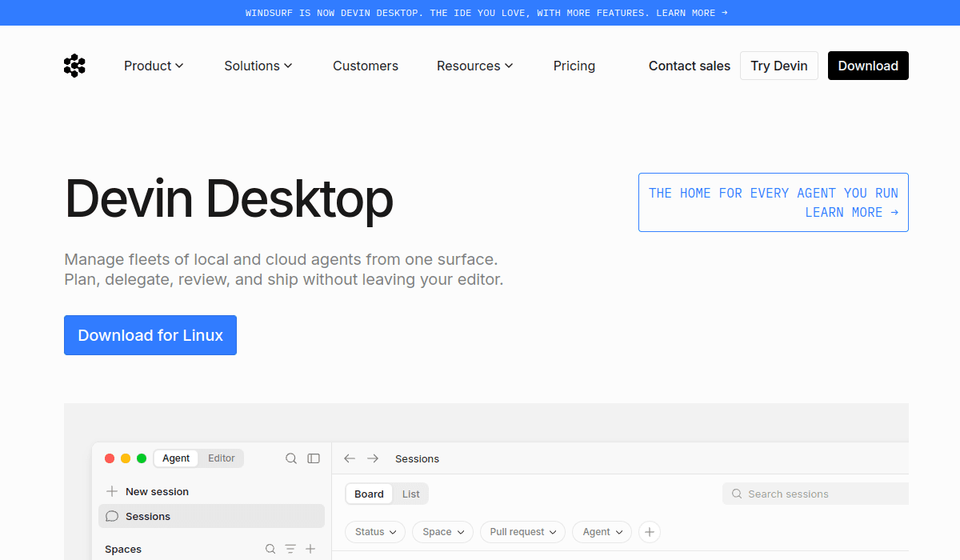The image size is (960, 560).
Task: Open the Space filter dropdown
Action: click(x=443, y=532)
